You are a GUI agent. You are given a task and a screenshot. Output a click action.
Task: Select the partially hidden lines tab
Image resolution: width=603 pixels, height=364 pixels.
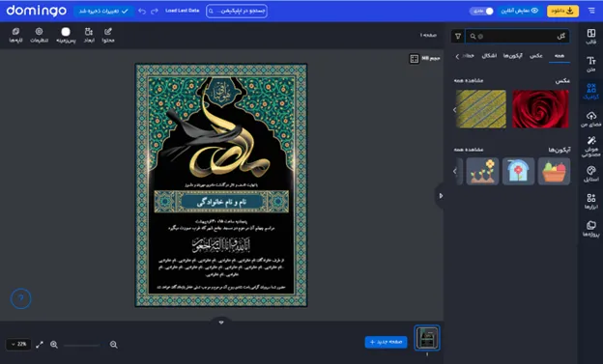tap(469, 56)
